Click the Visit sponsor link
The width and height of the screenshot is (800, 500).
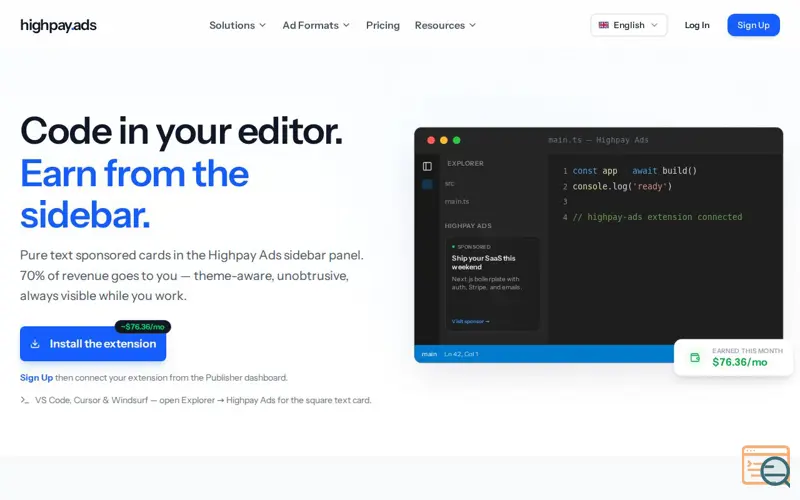coord(470,321)
